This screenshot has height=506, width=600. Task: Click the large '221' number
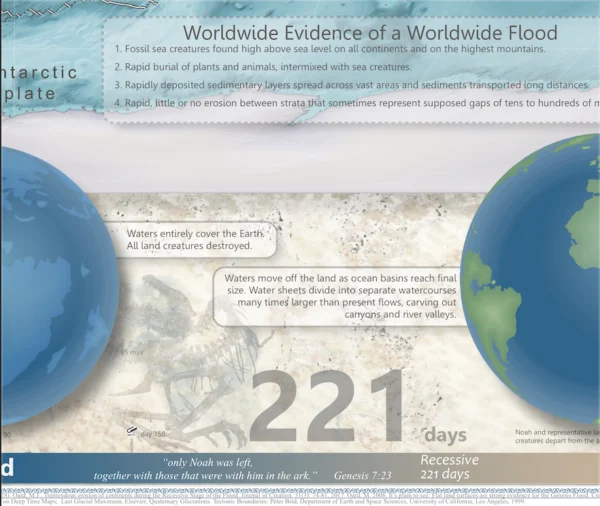(x=326, y=406)
